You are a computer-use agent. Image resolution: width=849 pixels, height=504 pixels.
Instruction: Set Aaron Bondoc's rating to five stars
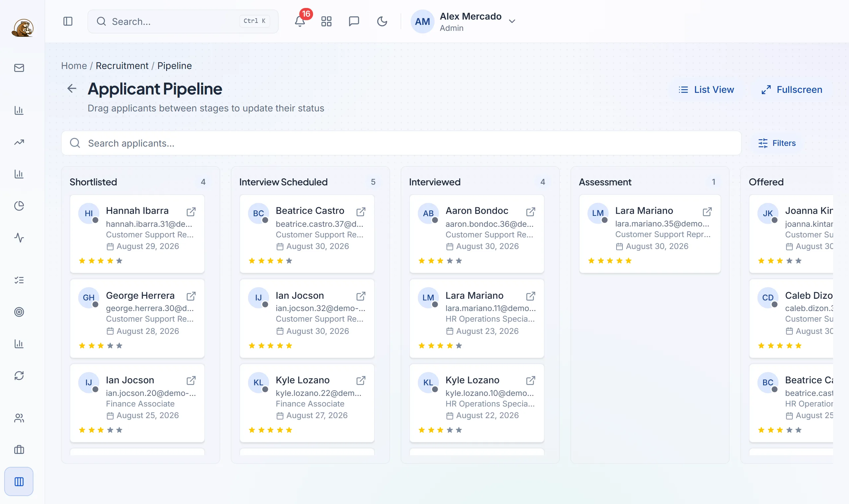click(x=459, y=261)
